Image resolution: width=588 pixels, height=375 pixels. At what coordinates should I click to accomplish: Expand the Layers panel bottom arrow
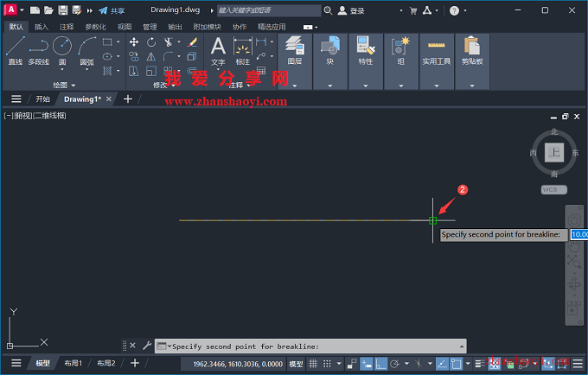[x=295, y=86]
